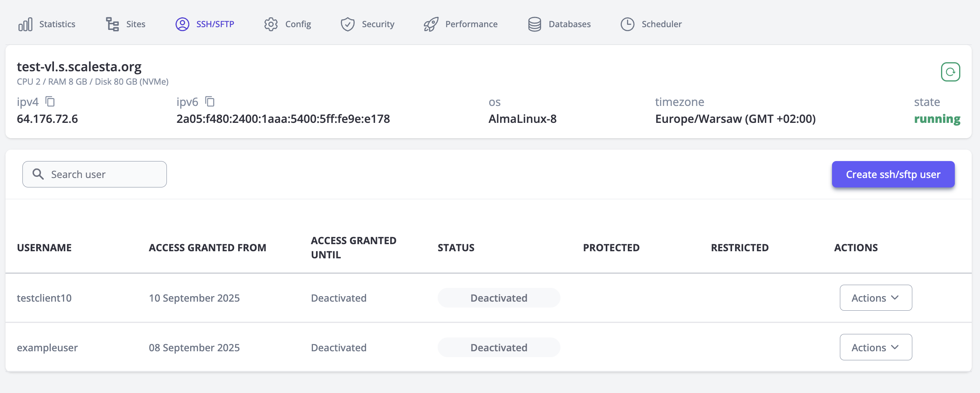Refresh server info with green reload icon

[950, 72]
